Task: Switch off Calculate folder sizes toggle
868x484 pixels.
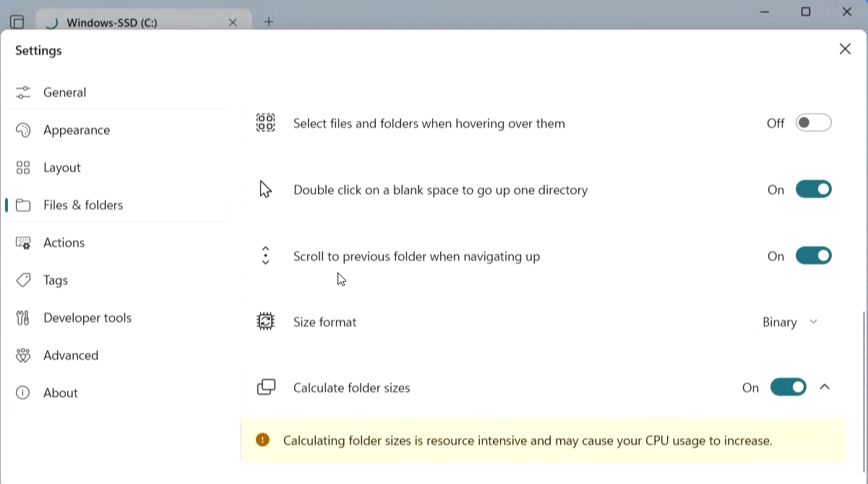Action: 788,387
